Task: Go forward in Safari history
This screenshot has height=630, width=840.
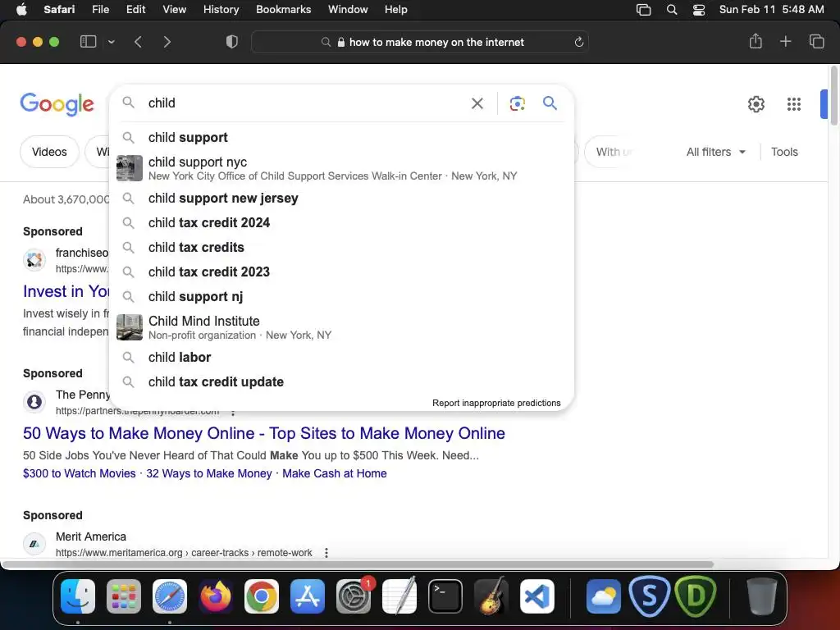Action: pos(167,42)
